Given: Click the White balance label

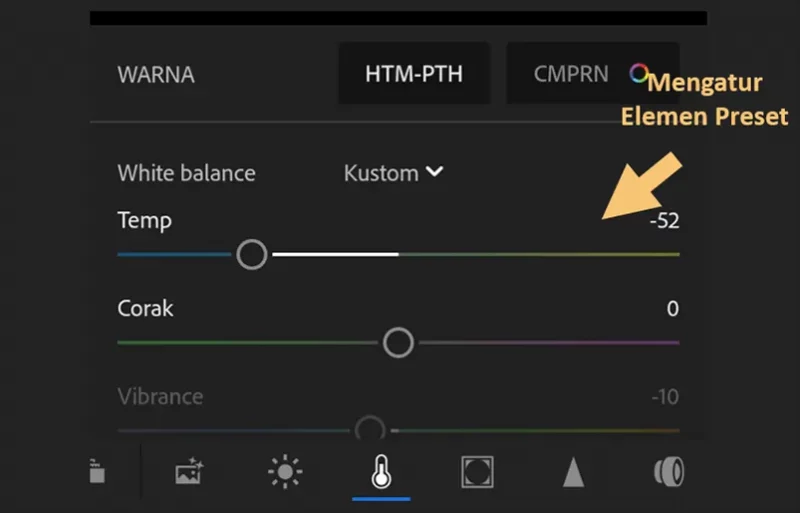Looking at the screenshot, I should tap(186, 173).
